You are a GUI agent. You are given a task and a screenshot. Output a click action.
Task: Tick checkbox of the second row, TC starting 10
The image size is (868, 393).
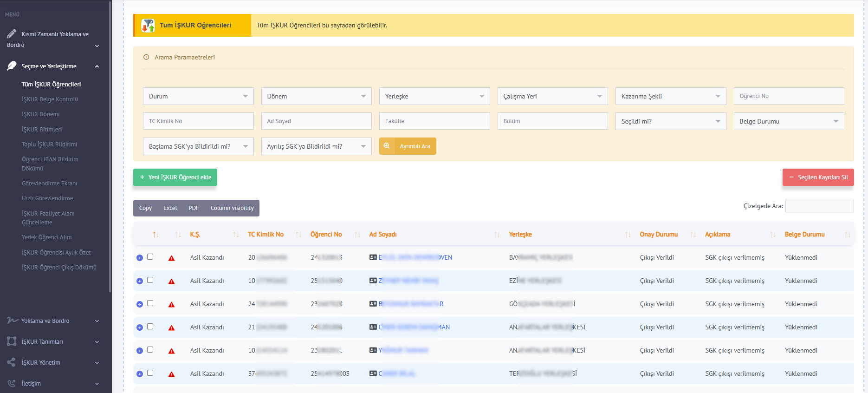click(150, 280)
